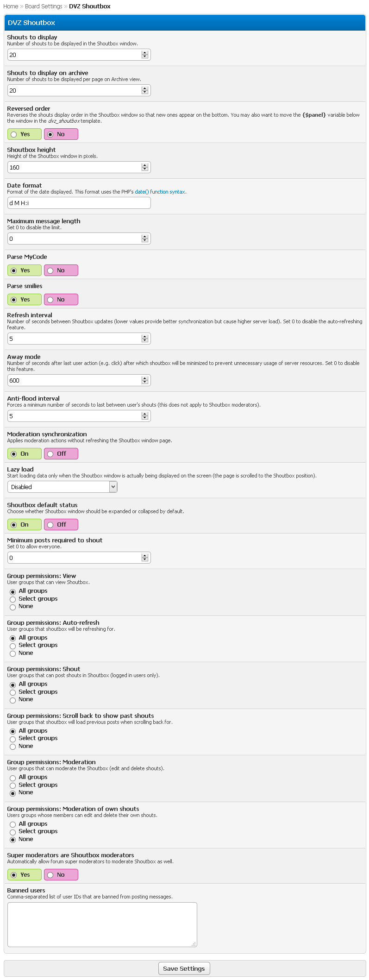This screenshot has height=980, width=369.
Task: Click the Save Settings button
Action: [x=184, y=968]
